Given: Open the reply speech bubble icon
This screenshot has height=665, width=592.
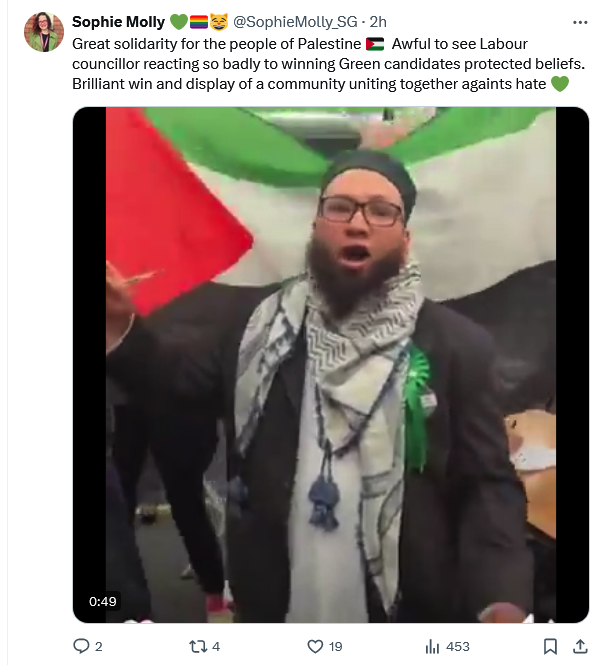Looking at the screenshot, I should pos(81,646).
